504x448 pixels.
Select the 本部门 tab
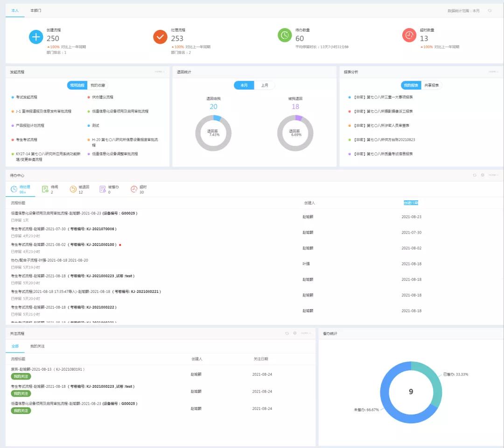click(x=35, y=11)
